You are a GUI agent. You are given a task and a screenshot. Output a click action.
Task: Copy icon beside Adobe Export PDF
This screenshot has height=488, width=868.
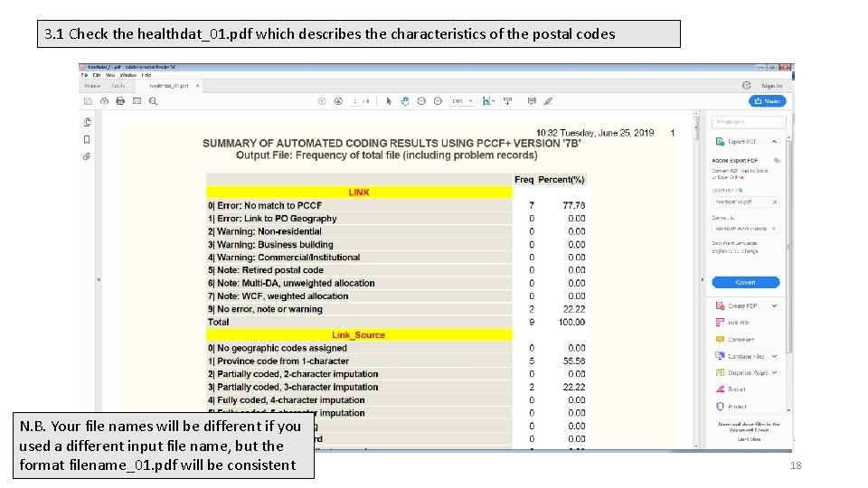point(777,161)
